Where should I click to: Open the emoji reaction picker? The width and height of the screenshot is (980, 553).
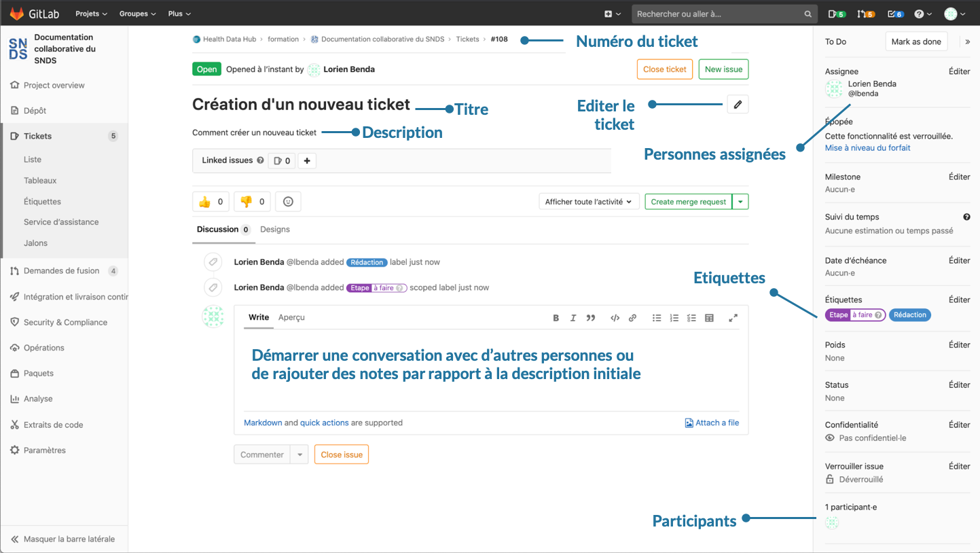coord(289,202)
